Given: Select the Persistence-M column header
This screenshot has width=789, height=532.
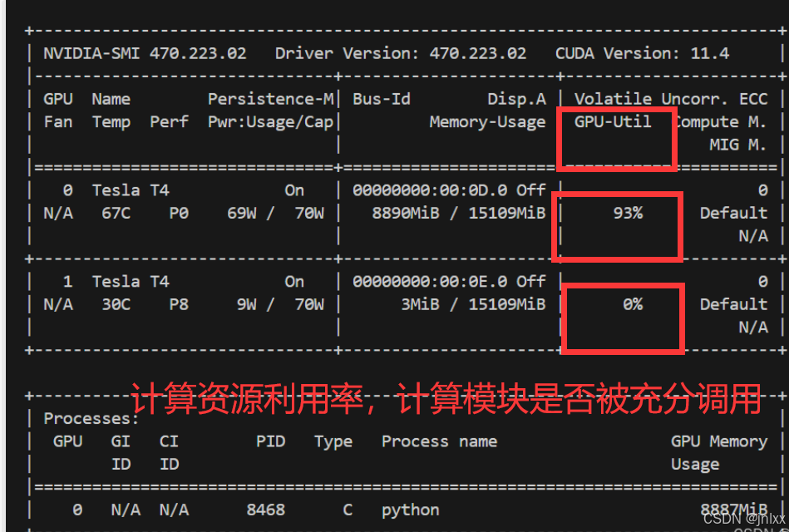Looking at the screenshot, I should (x=271, y=99).
